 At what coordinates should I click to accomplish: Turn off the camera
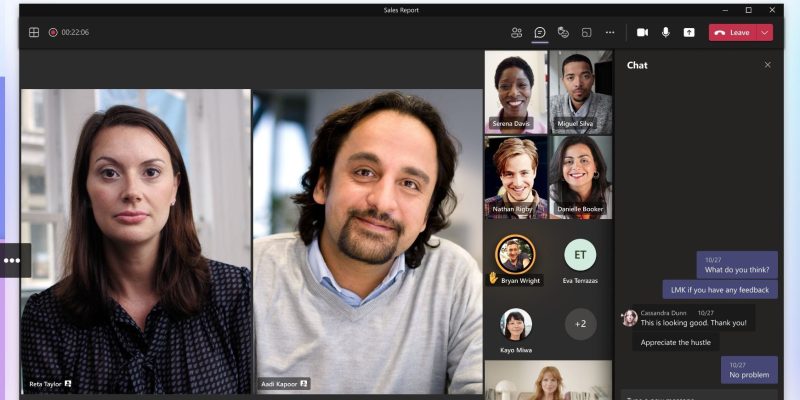tap(642, 32)
